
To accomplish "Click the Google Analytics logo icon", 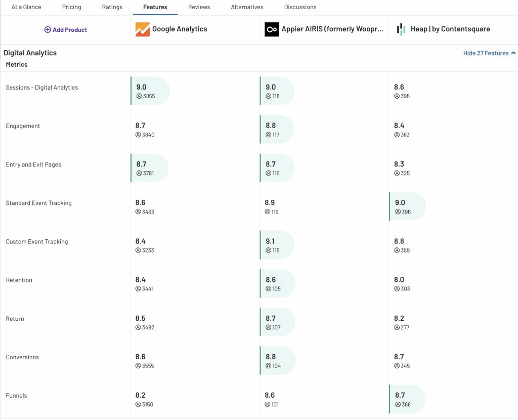I will 142,29.
